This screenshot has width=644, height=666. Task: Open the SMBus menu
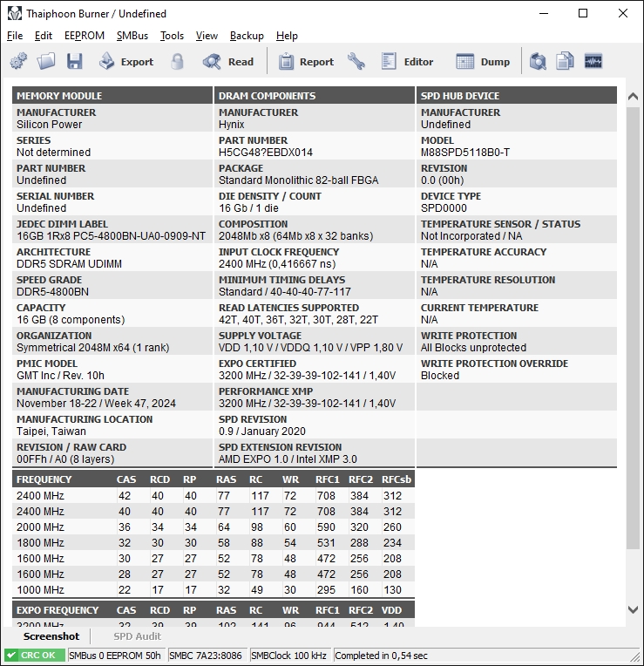[132, 36]
